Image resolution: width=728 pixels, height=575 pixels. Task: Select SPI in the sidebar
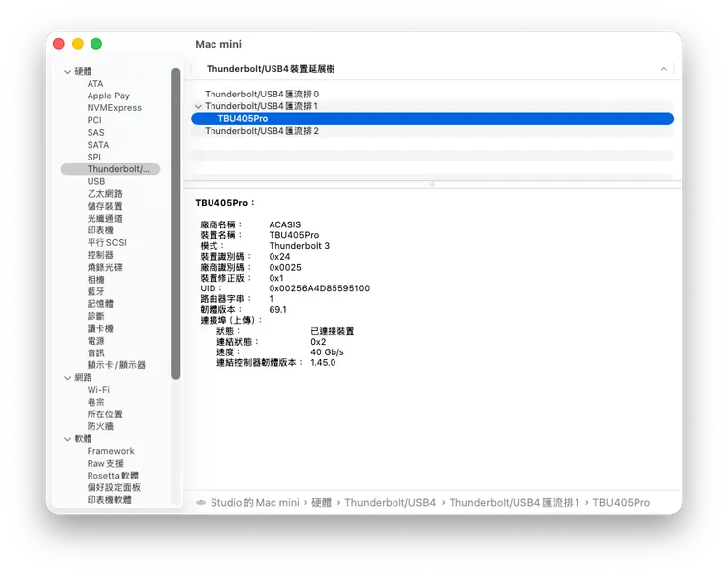click(x=93, y=158)
